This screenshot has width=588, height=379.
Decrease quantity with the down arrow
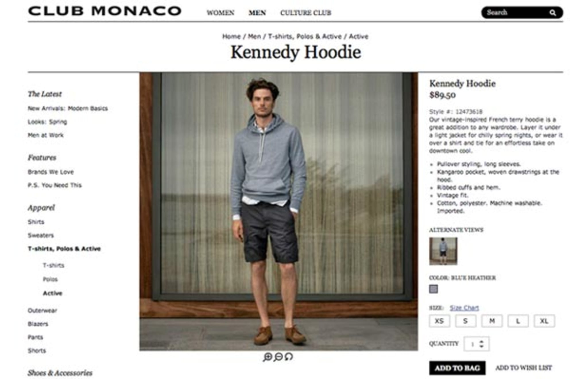coord(481,346)
